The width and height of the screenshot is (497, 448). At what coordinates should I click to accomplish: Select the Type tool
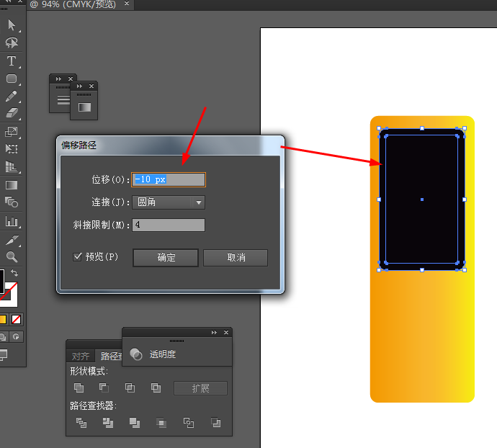12,61
